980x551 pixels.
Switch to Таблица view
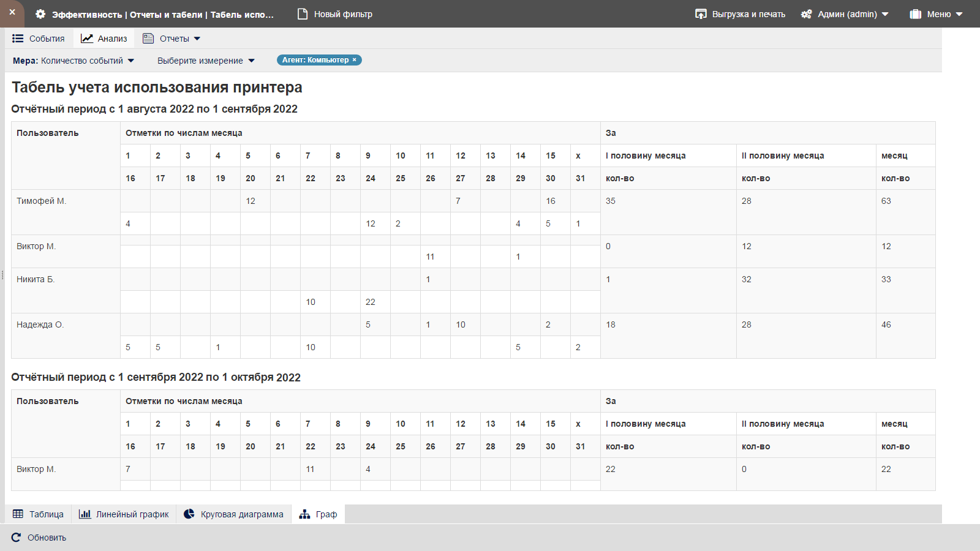(39, 514)
